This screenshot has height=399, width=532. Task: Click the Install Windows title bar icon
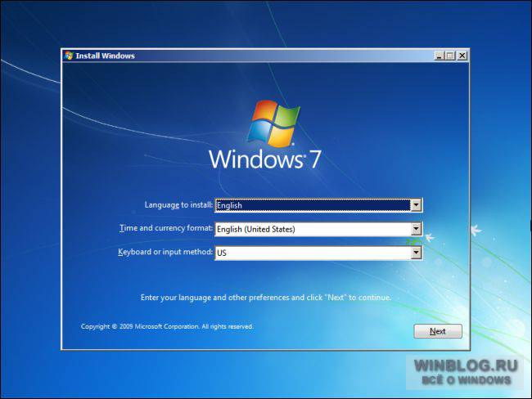click(69, 56)
